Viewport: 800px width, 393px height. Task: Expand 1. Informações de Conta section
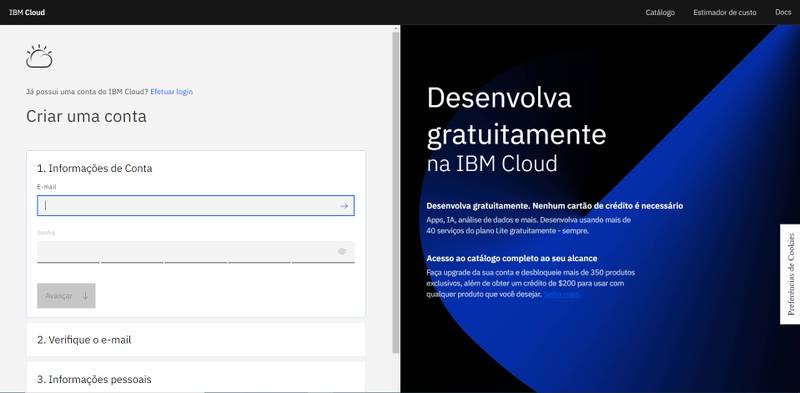tap(94, 168)
